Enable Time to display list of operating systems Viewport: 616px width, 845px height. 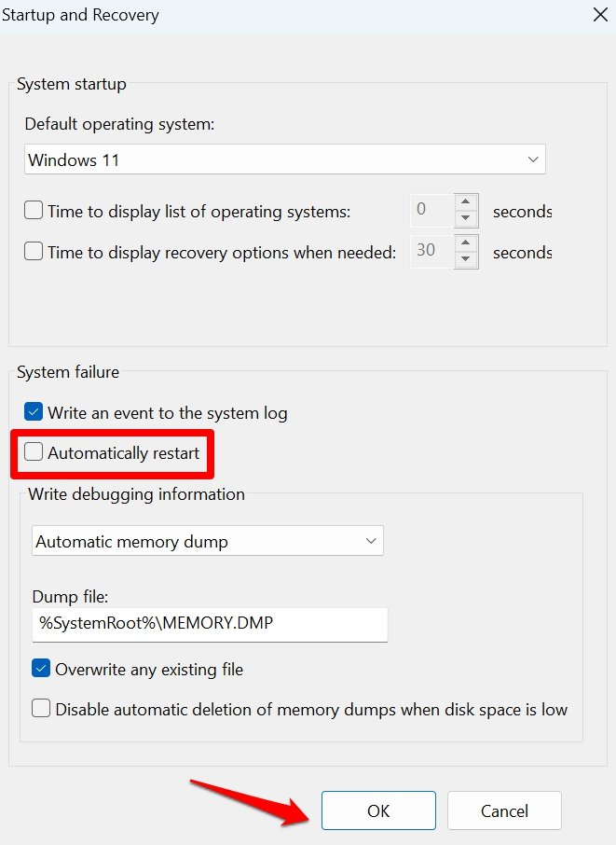34,211
